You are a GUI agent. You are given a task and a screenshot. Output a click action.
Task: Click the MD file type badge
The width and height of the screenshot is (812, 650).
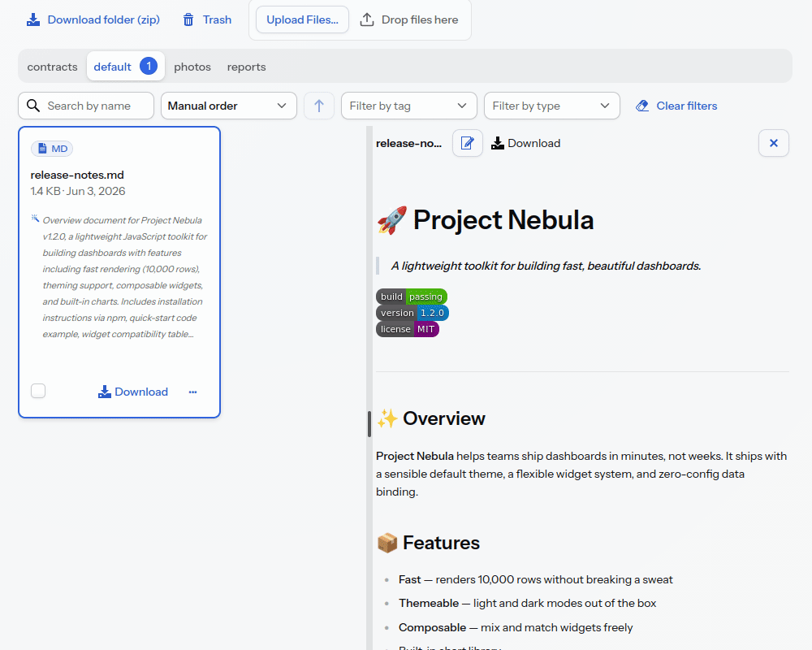pyautogui.click(x=52, y=149)
